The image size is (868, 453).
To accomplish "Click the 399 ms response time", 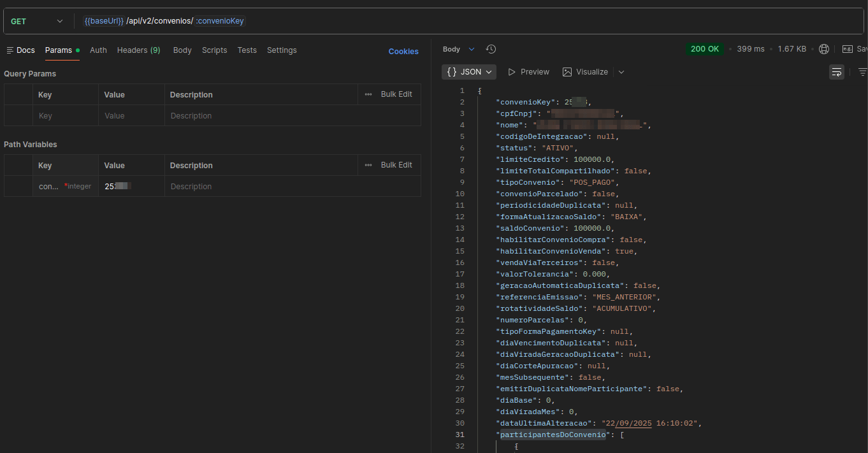I will coord(750,49).
